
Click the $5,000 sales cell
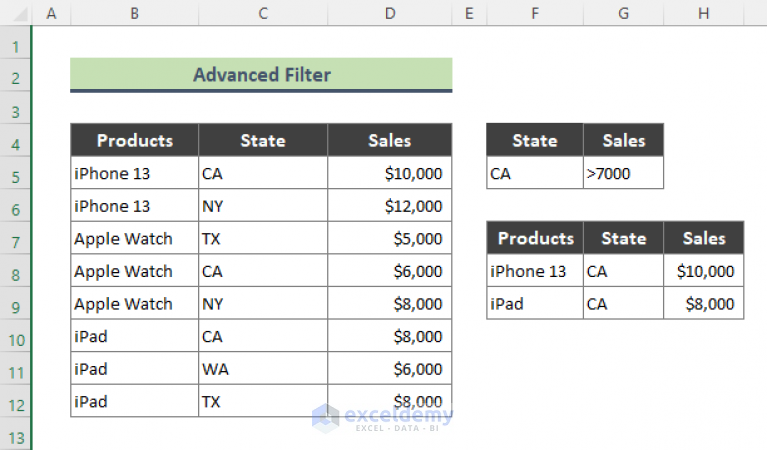(x=389, y=239)
